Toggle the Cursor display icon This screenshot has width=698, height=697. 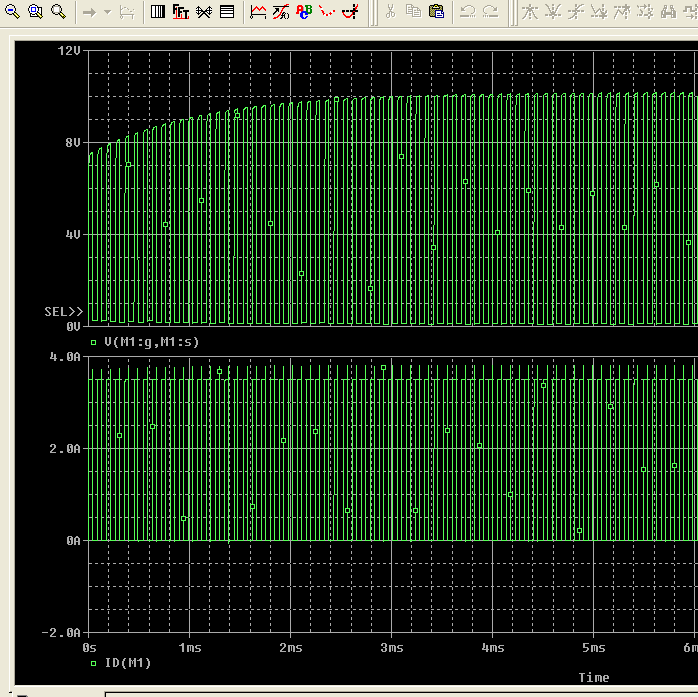(x=350, y=12)
